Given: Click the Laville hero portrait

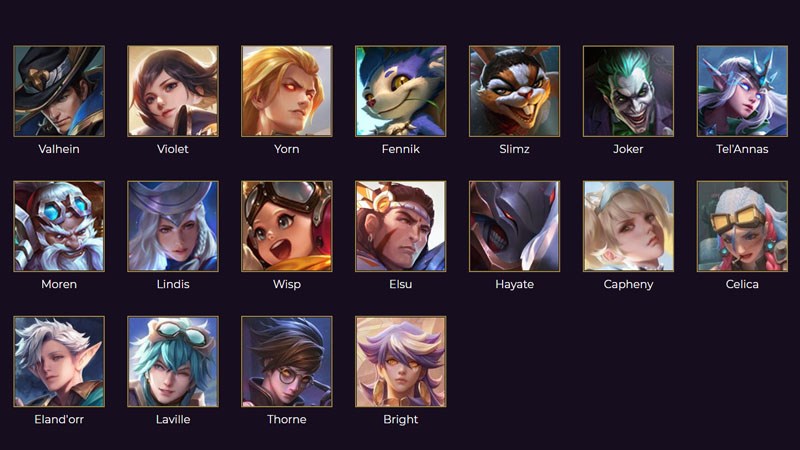Looking at the screenshot, I should click(x=173, y=361).
